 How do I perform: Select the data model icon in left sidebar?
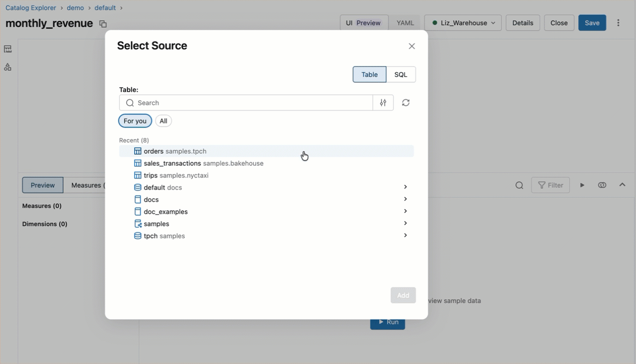pos(7,48)
